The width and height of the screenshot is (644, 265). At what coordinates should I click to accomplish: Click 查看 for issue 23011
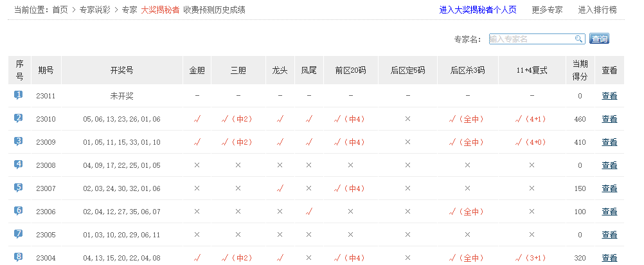coord(609,96)
